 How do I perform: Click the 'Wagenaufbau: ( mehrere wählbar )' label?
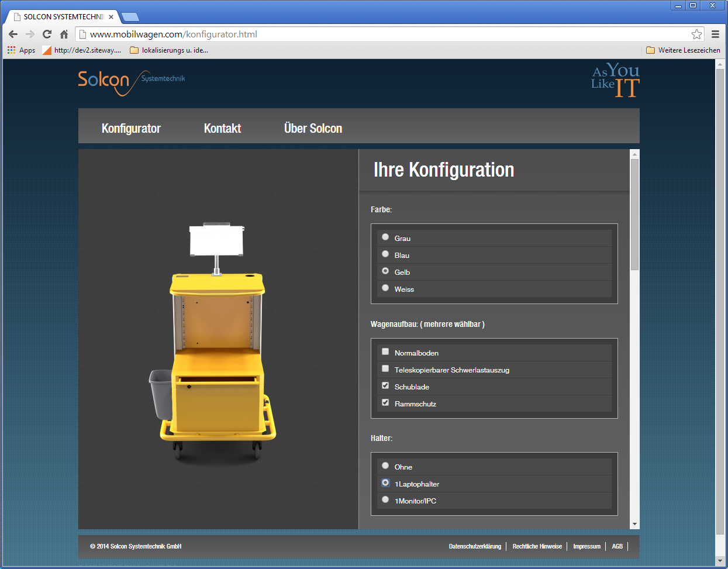pyautogui.click(x=427, y=324)
